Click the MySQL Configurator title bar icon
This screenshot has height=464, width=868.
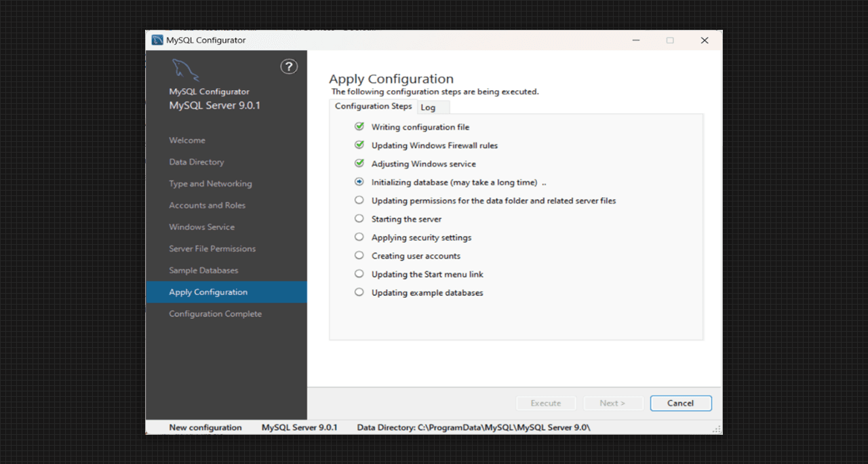click(157, 40)
